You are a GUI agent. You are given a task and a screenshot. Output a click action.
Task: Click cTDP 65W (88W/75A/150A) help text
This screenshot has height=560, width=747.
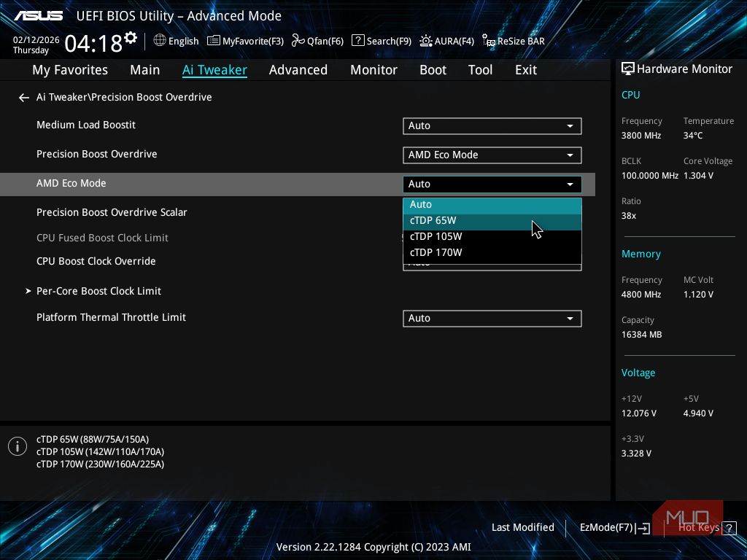coord(93,440)
